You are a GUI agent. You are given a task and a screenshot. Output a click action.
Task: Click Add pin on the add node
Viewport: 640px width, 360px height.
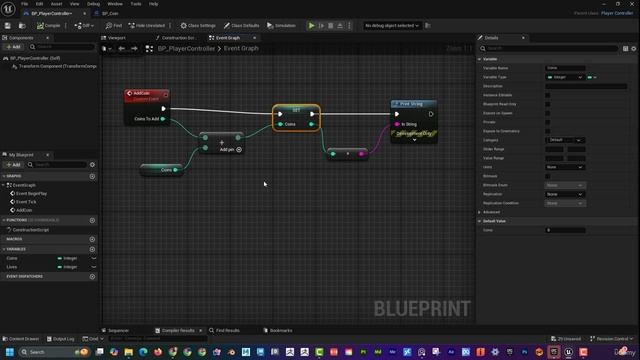coord(231,150)
